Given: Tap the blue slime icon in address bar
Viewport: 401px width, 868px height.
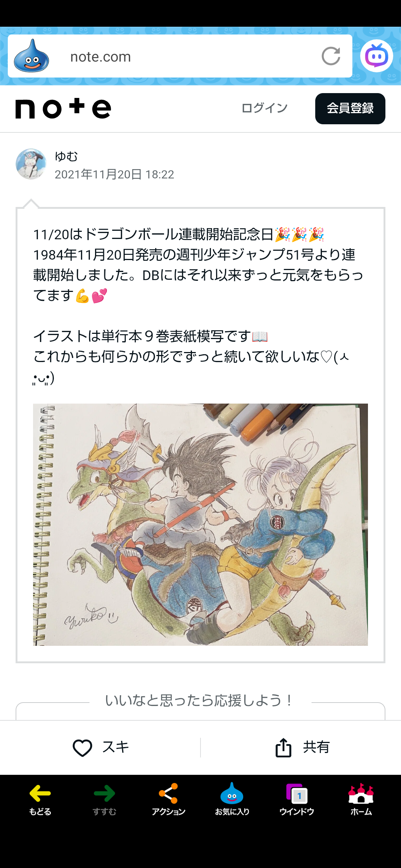Looking at the screenshot, I should point(32,56).
